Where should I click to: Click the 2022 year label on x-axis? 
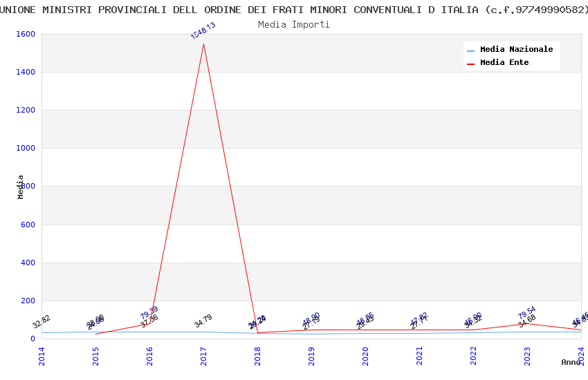tap(474, 356)
